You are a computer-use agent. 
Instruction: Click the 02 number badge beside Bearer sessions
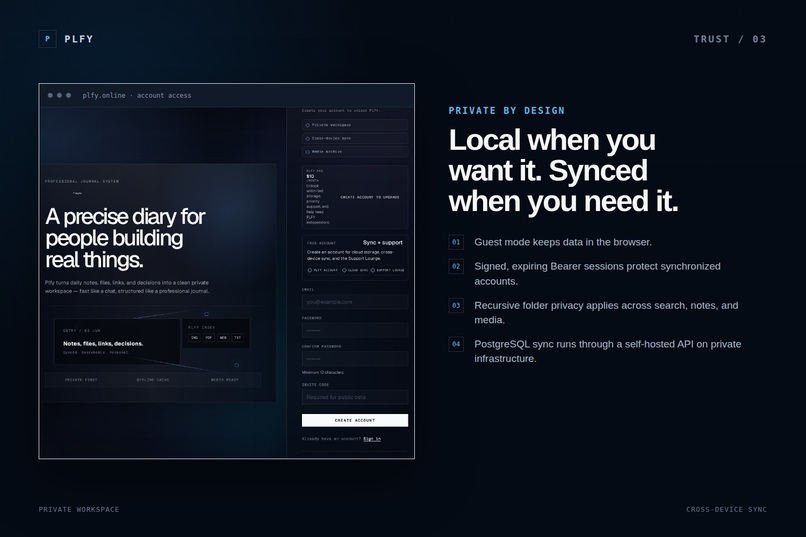pos(456,266)
